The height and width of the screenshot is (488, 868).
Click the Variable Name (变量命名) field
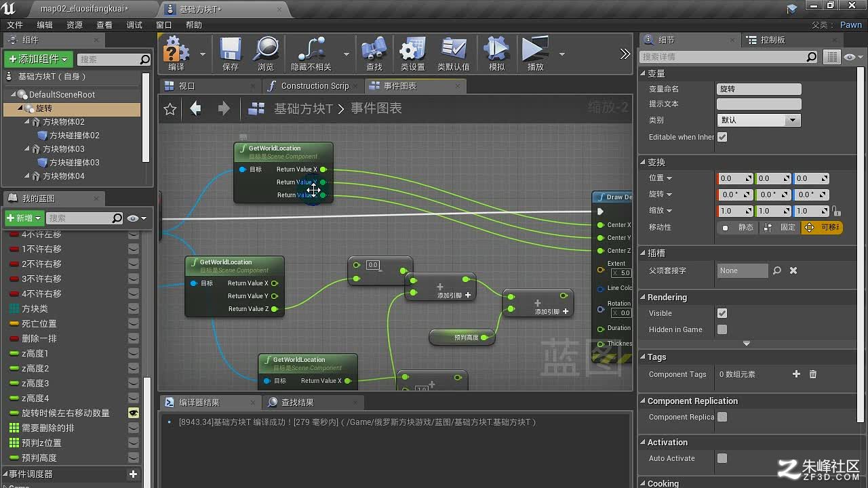(x=759, y=89)
